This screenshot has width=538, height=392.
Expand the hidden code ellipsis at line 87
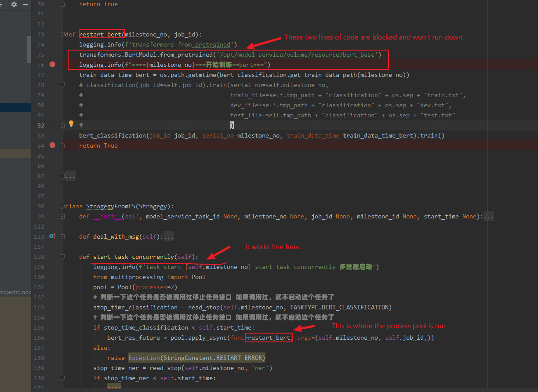[x=70, y=176]
